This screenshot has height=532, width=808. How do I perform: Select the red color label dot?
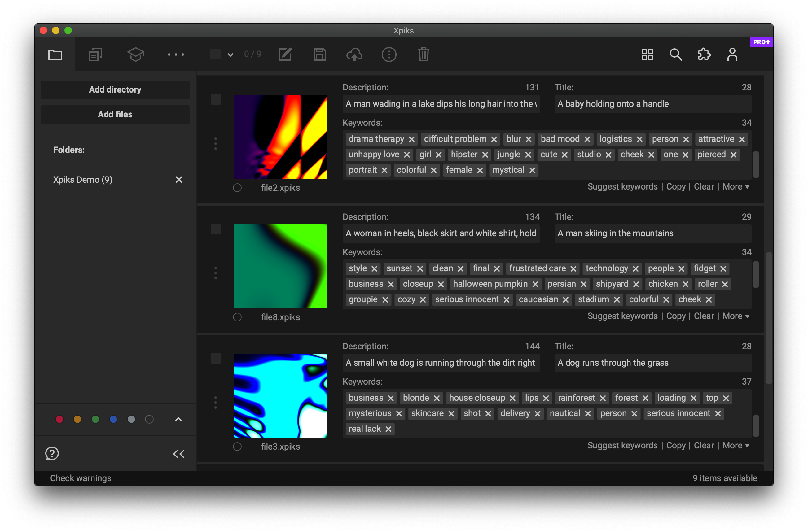(x=59, y=419)
